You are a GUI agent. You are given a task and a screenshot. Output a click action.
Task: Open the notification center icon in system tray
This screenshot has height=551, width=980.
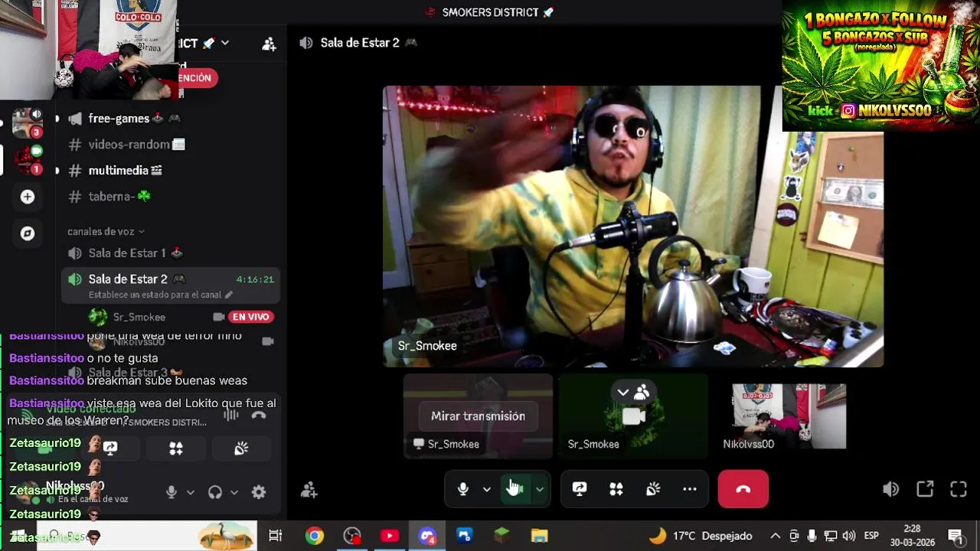(x=955, y=536)
